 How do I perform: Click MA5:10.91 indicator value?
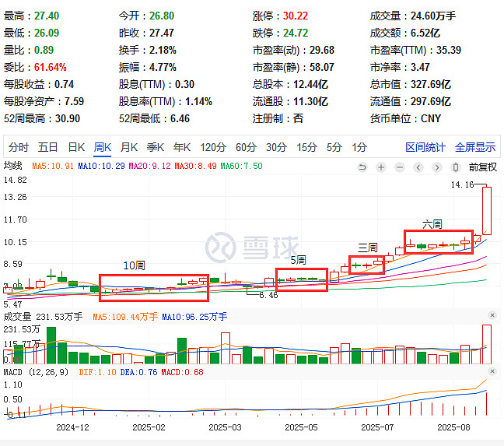click(53, 166)
